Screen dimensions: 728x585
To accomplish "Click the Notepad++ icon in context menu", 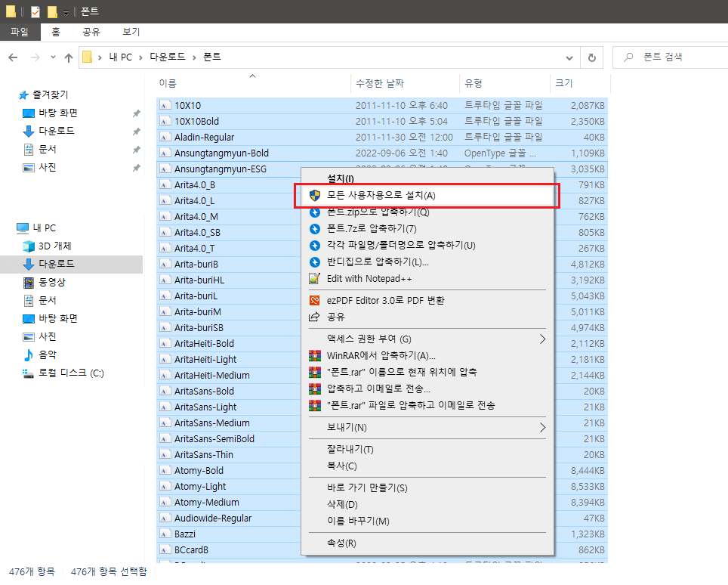I will tap(314, 279).
